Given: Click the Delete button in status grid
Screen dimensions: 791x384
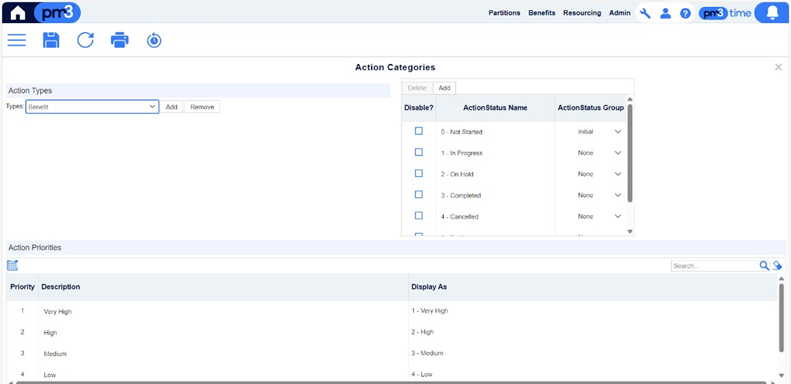Looking at the screenshot, I should 417,88.
